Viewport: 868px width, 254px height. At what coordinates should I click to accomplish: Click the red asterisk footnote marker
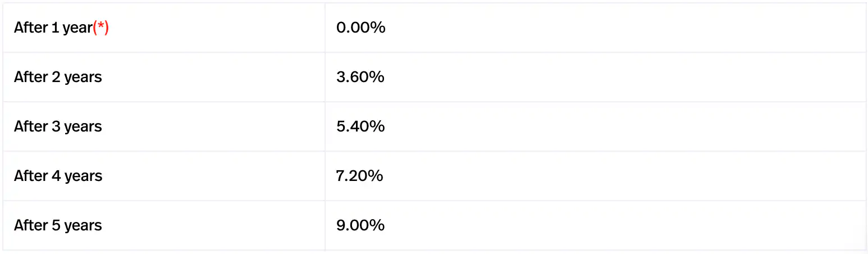click(100, 28)
